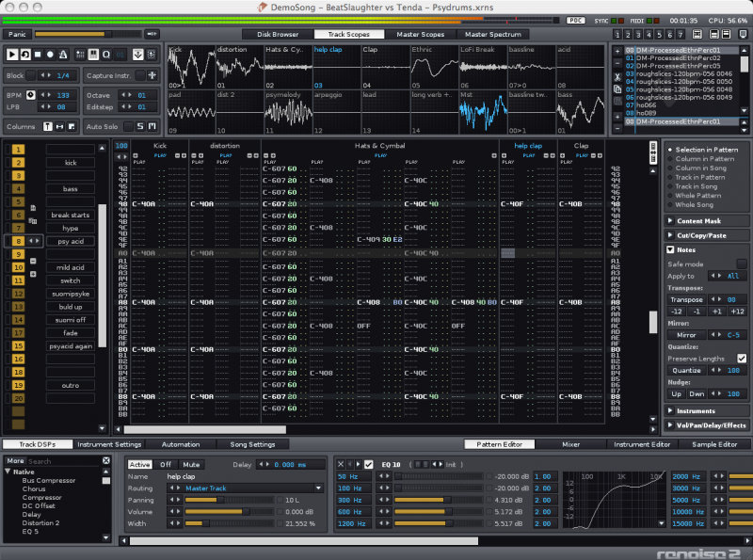This screenshot has height=560, width=753.
Task: Set track state to Mute
Action: pyautogui.click(x=191, y=464)
